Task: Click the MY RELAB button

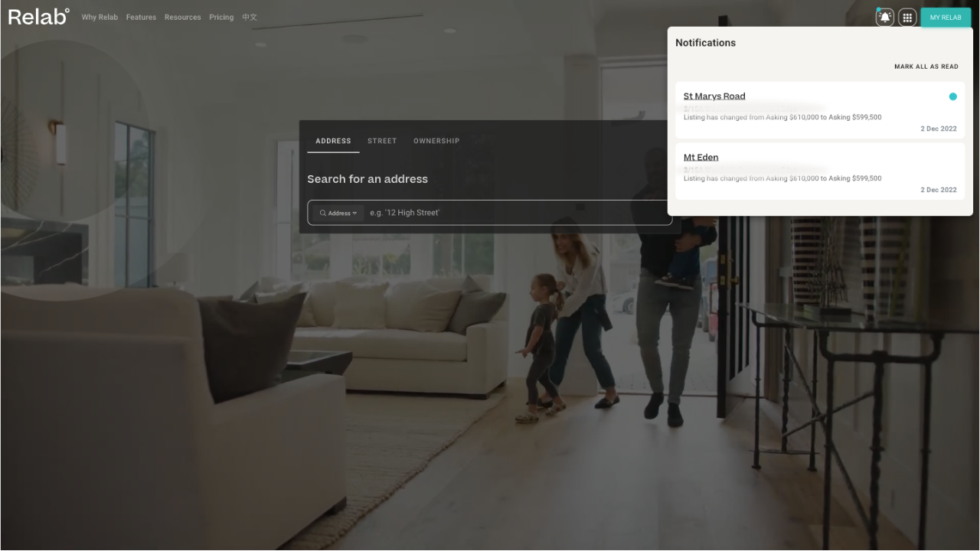Action: click(945, 17)
